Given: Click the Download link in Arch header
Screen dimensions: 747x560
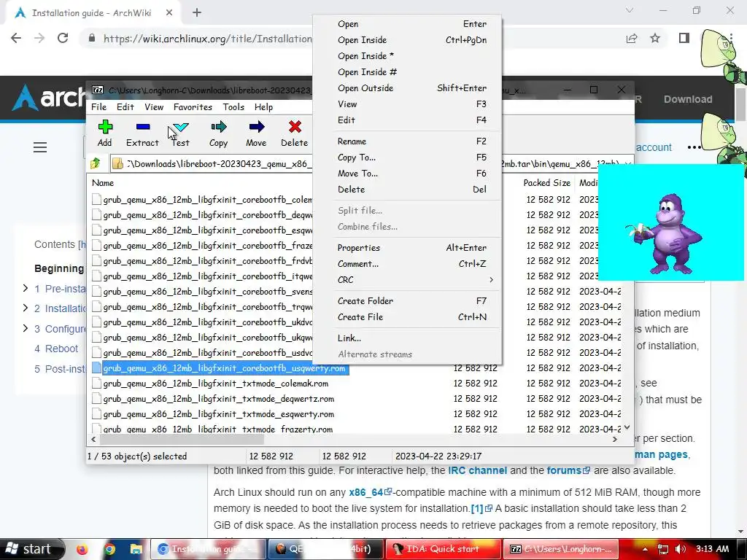Looking at the screenshot, I should click(688, 99).
